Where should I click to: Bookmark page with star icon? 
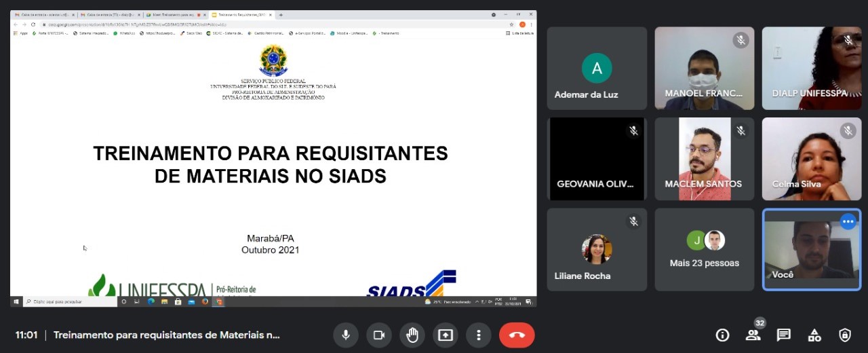[x=511, y=24]
